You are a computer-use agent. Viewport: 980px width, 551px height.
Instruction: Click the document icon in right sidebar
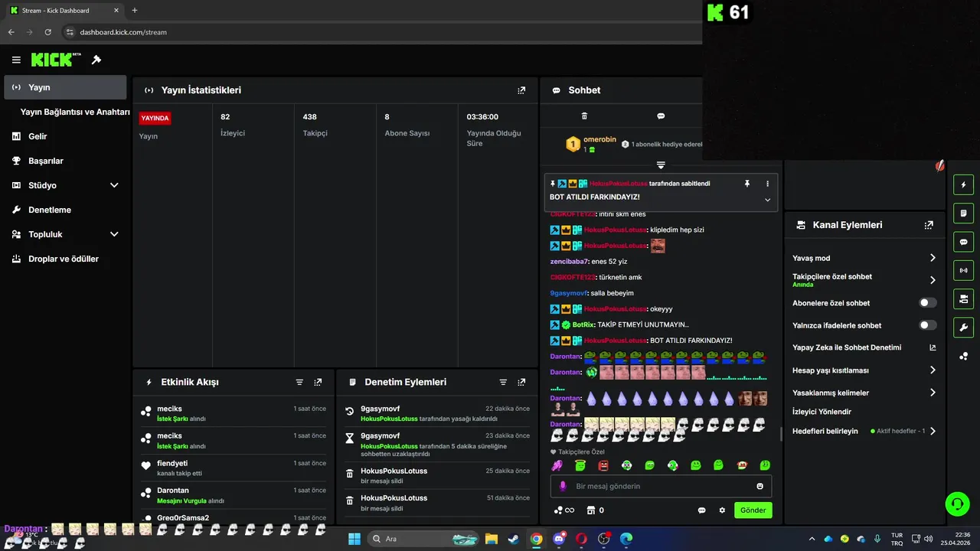(963, 214)
